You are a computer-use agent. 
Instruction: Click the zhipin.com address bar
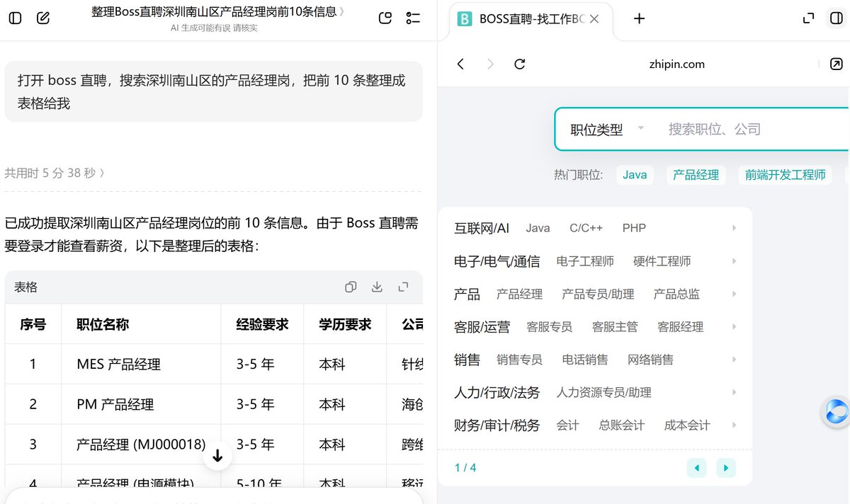pos(676,64)
